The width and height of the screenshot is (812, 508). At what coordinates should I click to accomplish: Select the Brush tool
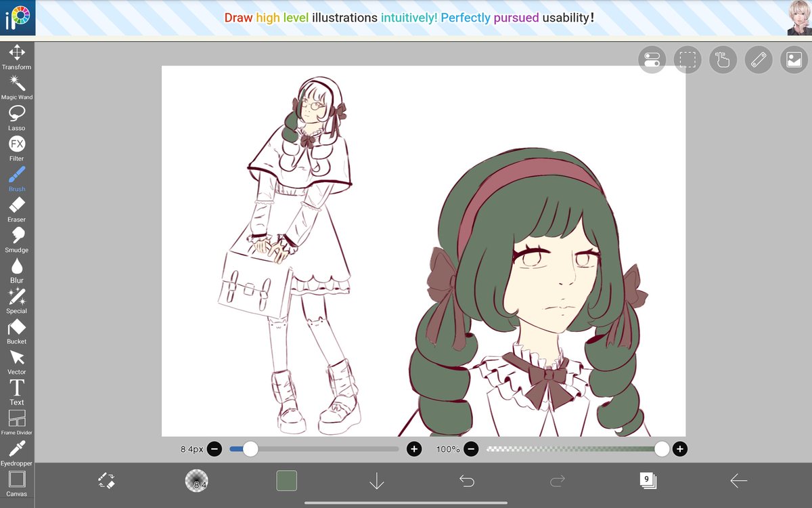[x=16, y=179]
